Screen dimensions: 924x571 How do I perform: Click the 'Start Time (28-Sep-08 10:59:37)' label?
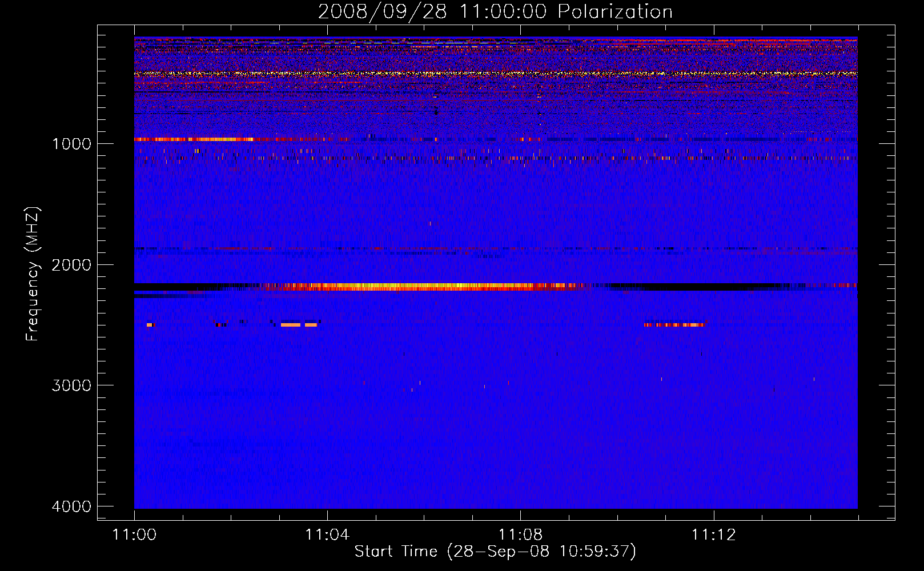(495, 552)
